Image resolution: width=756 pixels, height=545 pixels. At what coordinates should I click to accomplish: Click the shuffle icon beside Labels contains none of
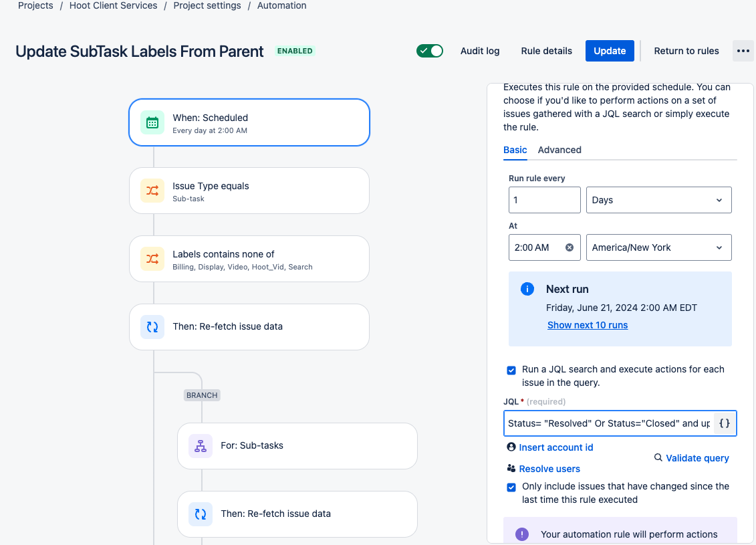click(x=152, y=259)
